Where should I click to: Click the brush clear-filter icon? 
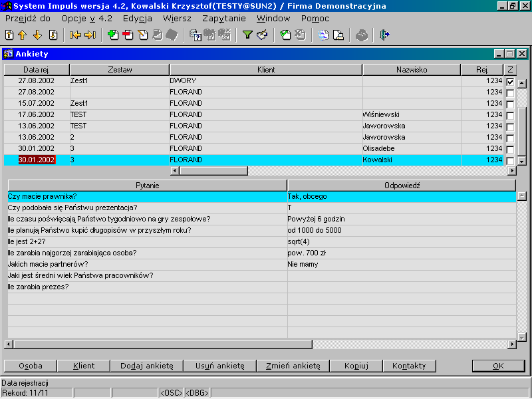point(262,35)
